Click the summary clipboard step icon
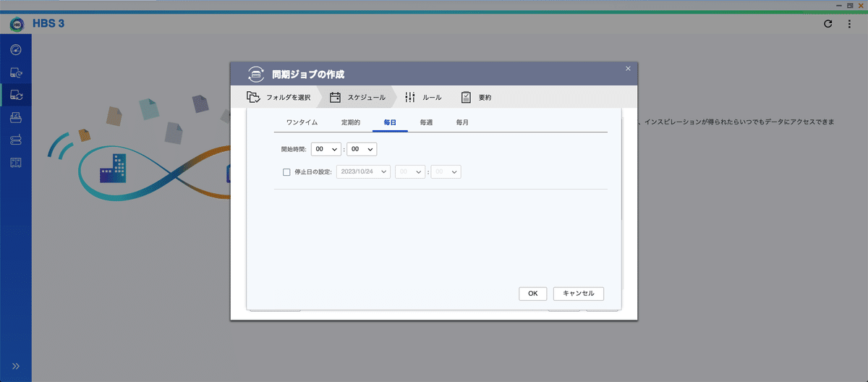The image size is (868, 382). (x=467, y=97)
